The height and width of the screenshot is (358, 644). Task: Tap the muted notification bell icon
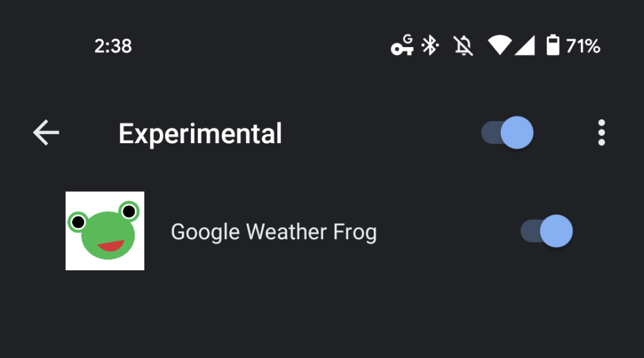pos(463,46)
